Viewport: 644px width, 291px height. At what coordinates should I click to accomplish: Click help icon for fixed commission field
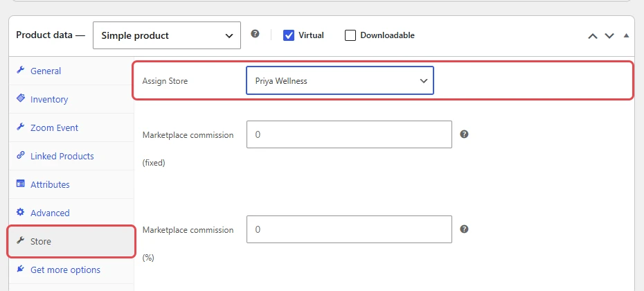click(x=464, y=134)
